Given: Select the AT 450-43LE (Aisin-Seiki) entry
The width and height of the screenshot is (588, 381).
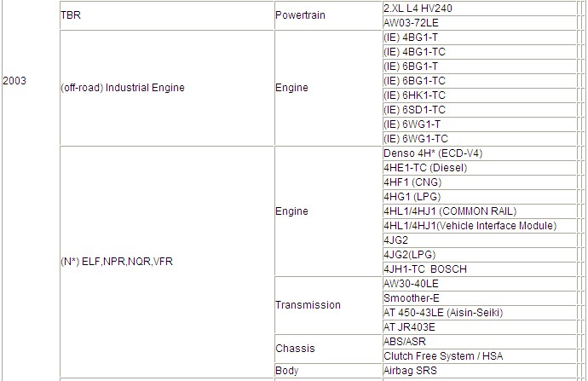Looking at the screenshot, I should click(446, 313).
